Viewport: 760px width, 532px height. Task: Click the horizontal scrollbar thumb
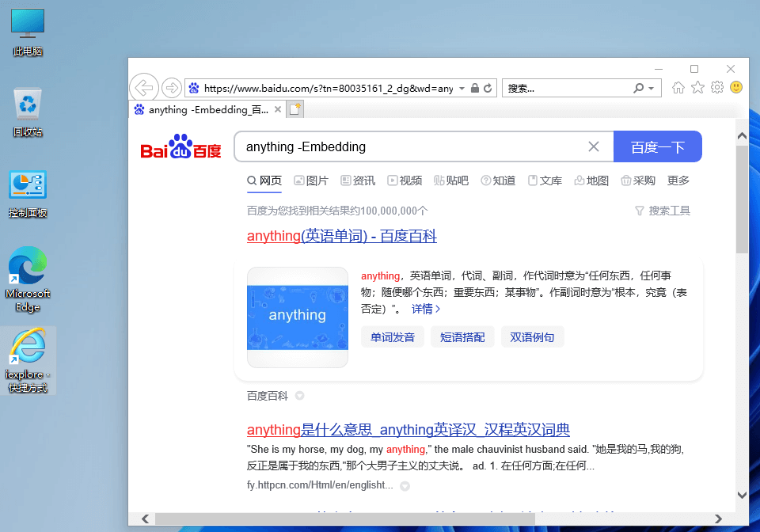click(x=345, y=519)
